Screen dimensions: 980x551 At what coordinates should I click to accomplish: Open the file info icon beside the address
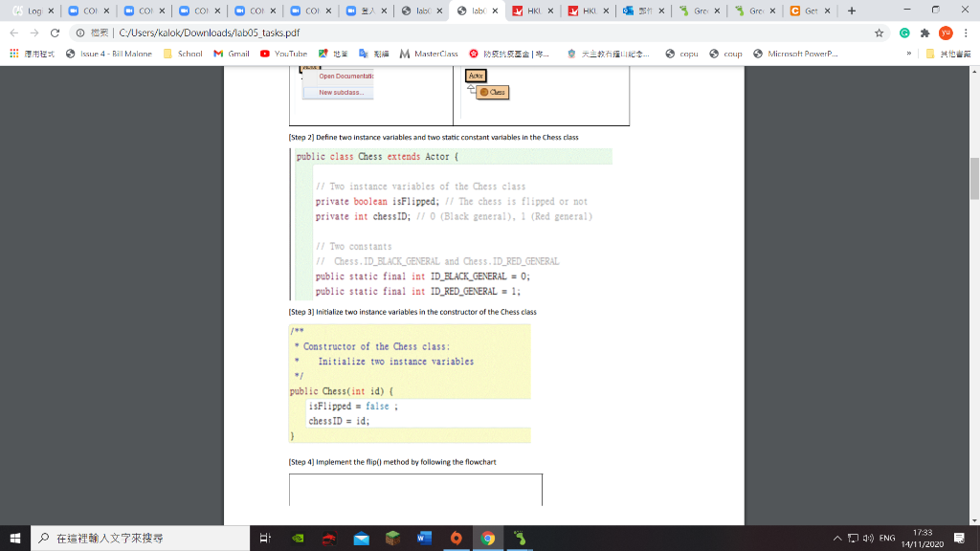[80, 33]
